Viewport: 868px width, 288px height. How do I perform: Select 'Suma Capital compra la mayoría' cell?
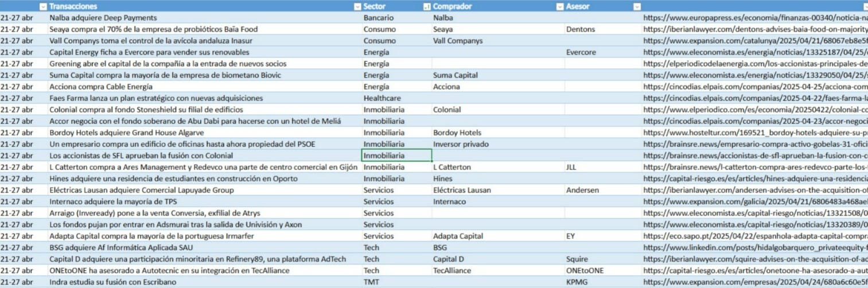point(205,75)
